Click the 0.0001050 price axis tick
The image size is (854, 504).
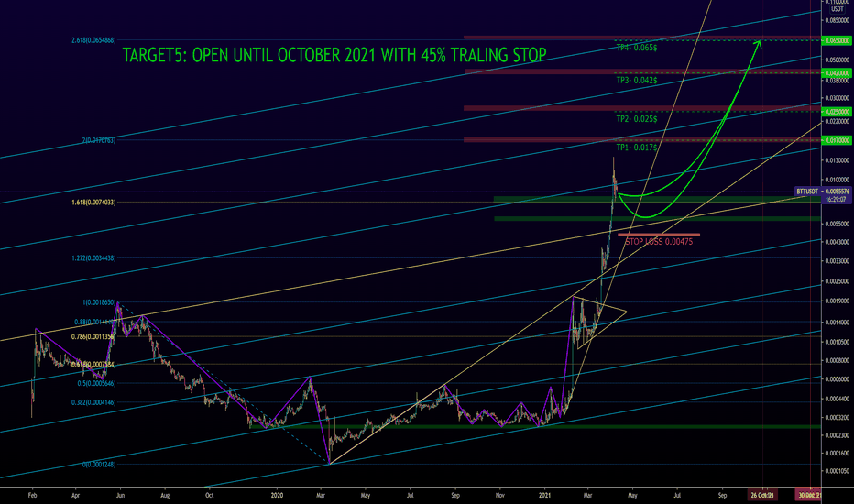pyautogui.click(x=838, y=471)
